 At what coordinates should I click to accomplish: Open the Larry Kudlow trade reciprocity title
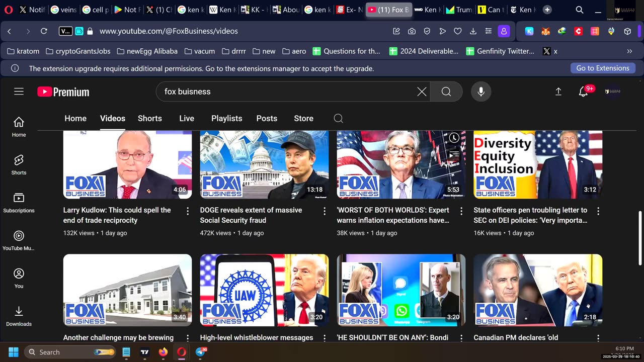(117, 215)
